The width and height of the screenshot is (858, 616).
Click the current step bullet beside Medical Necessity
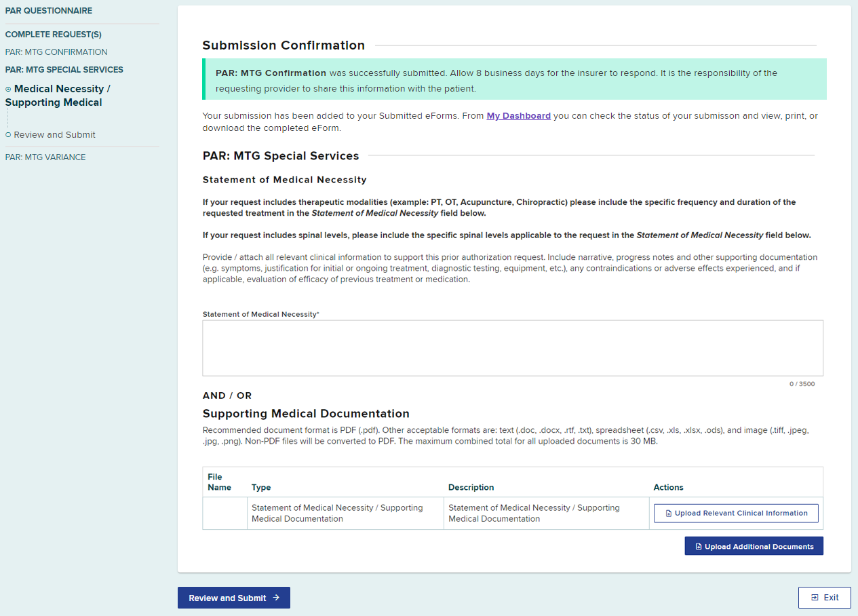(x=8, y=89)
